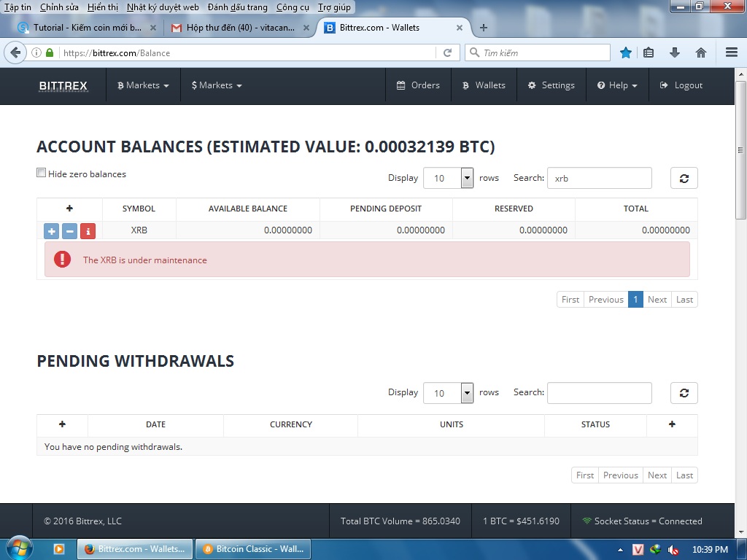Image resolution: width=747 pixels, height=560 pixels.
Task: Sort by the AVAILABLE BALANCE column header
Action: click(x=248, y=209)
